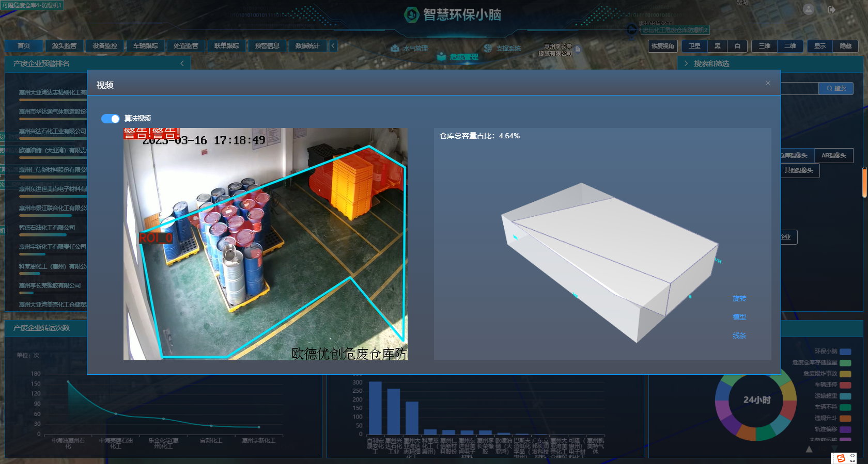
Task: Select the 危废管理 module icon
Action: pyautogui.click(x=441, y=57)
